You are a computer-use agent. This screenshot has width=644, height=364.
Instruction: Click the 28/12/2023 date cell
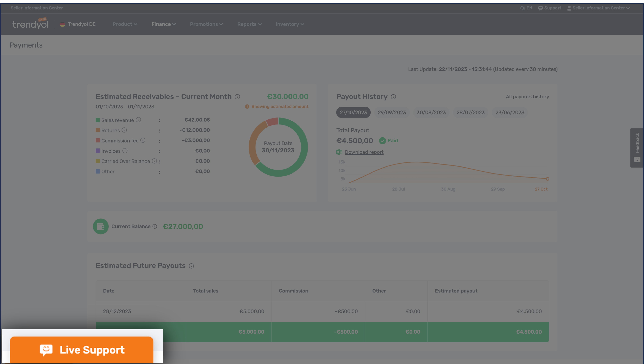117,311
